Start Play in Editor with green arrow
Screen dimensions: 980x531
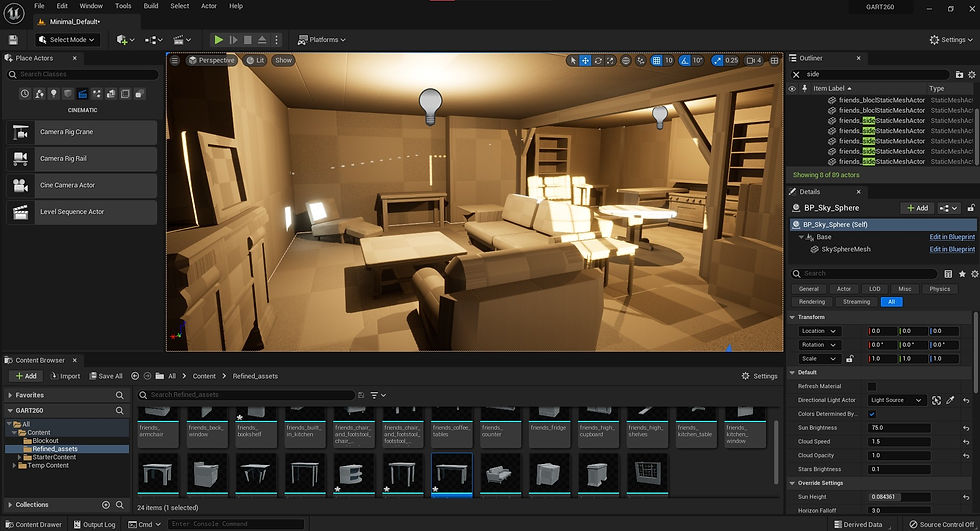(219, 39)
